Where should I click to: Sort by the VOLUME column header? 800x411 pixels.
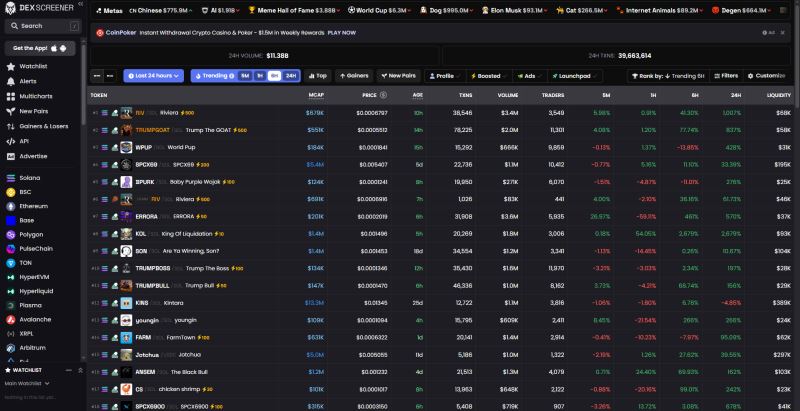coord(508,95)
